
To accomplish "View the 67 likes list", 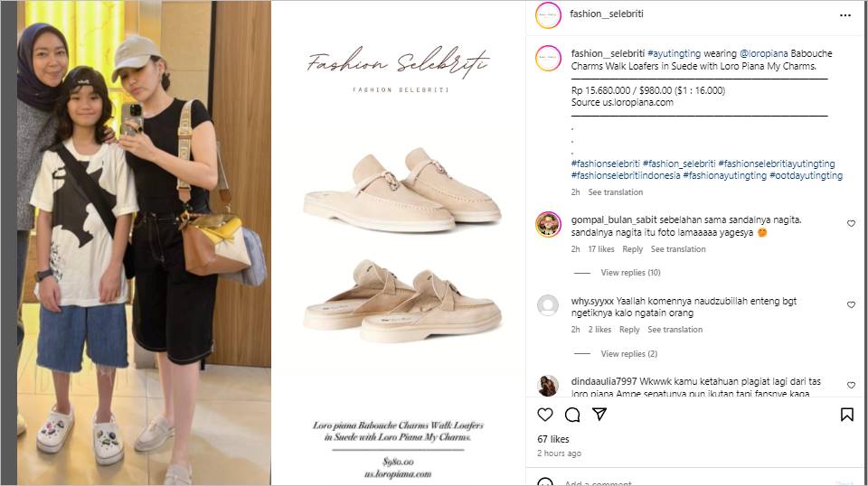I will click(x=553, y=439).
